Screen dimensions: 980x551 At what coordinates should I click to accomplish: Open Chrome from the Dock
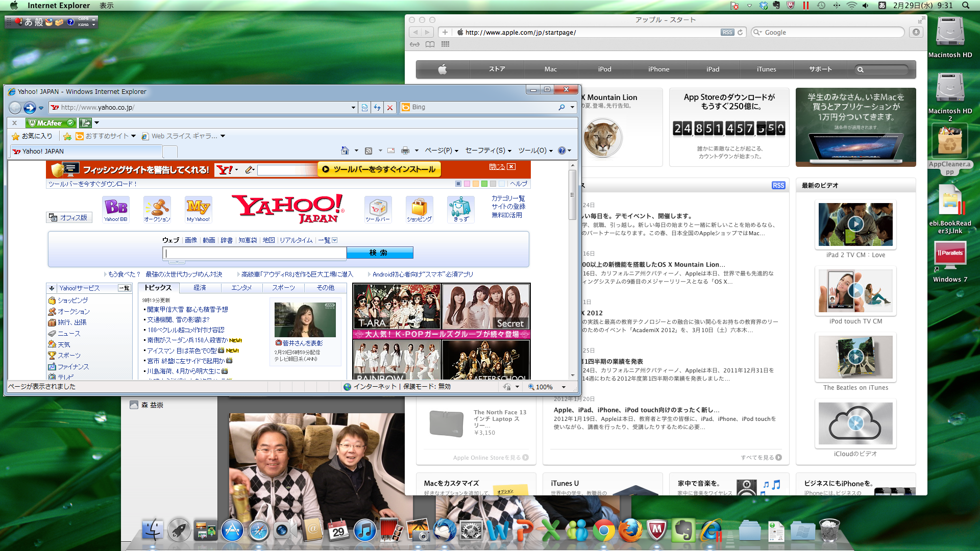[x=604, y=531]
